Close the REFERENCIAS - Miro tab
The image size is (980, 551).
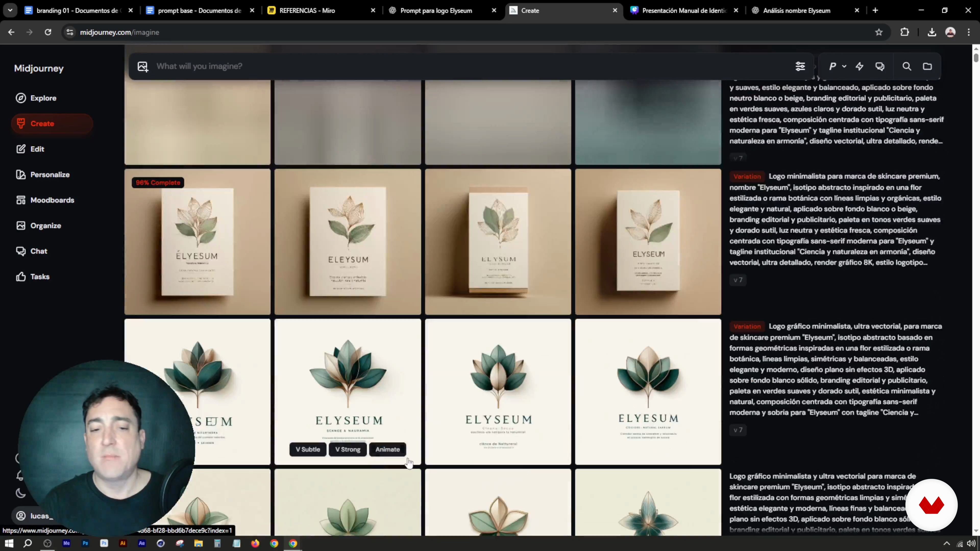pos(373,11)
